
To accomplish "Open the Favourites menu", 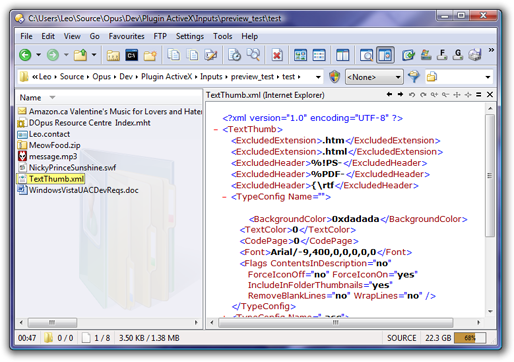I will (x=126, y=36).
